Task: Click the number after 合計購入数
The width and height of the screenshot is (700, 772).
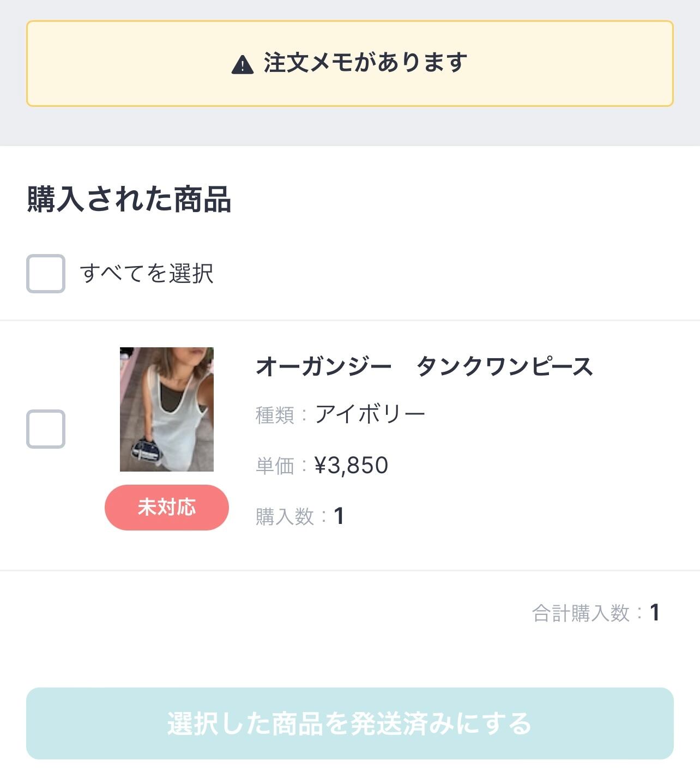Action: (x=655, y=613)
